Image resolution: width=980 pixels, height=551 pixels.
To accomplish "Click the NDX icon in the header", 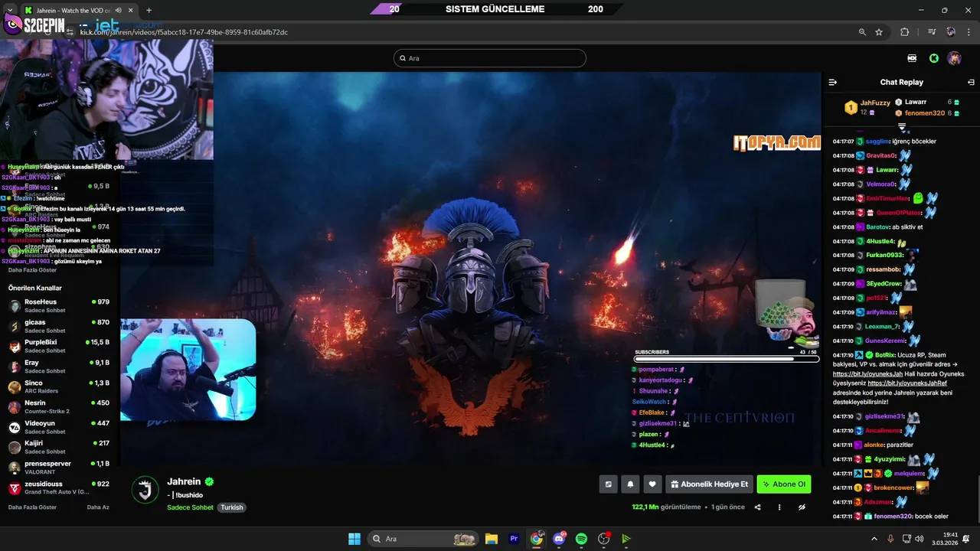I will (912, 58).
